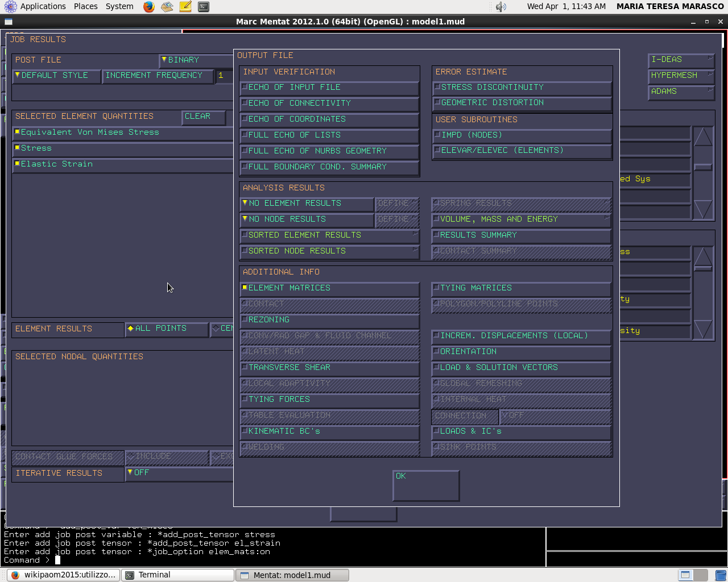This screenshot has width=728, height=582.
Task: Launch terminal from top panel icon
Action: click(204, 7)
